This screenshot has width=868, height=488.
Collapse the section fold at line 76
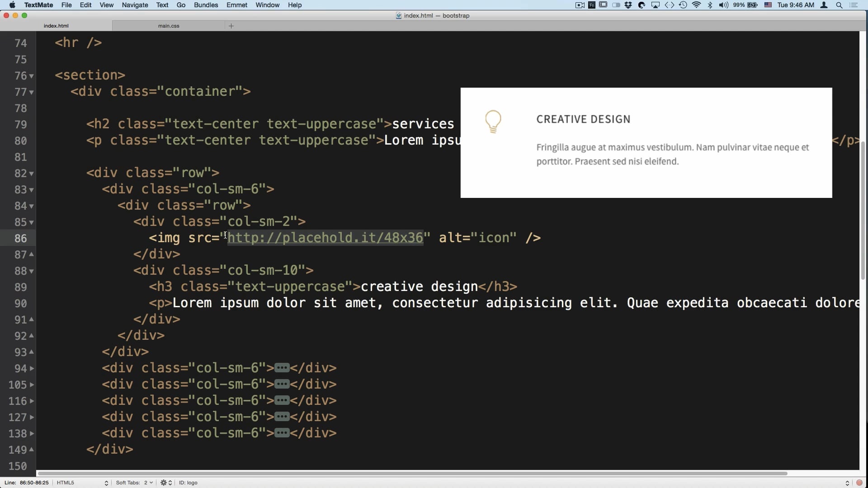(32, 76)
